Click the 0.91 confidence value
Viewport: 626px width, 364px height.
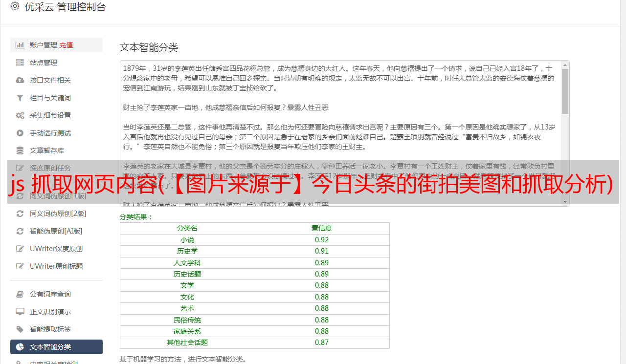[x=322, y=251]
